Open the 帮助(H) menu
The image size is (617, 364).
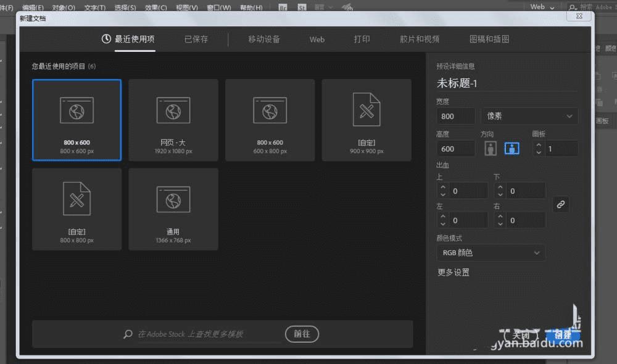(x=251, y=7)
